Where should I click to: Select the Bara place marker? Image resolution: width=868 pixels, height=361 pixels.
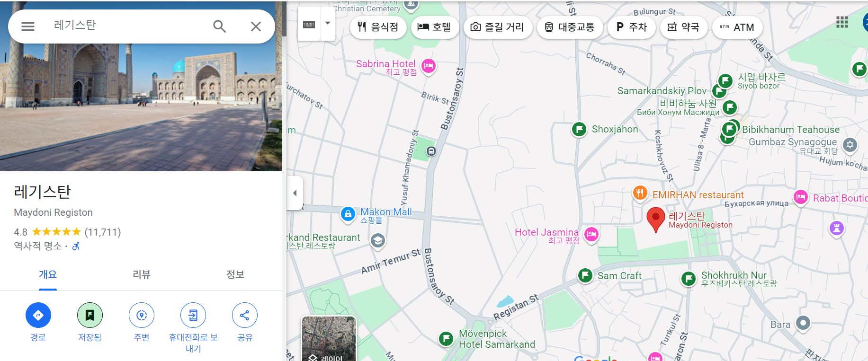point(803,323)
